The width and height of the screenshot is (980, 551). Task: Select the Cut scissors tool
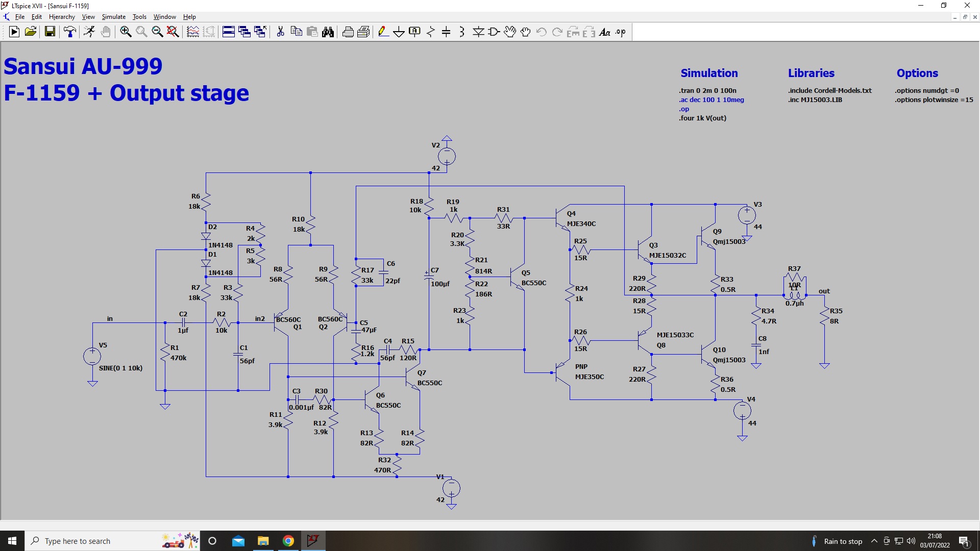(x=280, y=32)
